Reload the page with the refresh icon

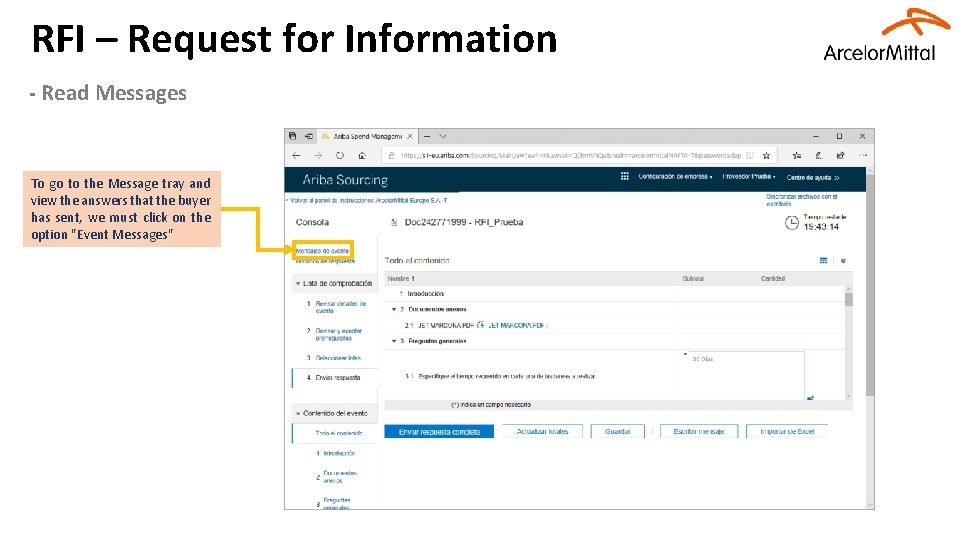pos(340,156)
